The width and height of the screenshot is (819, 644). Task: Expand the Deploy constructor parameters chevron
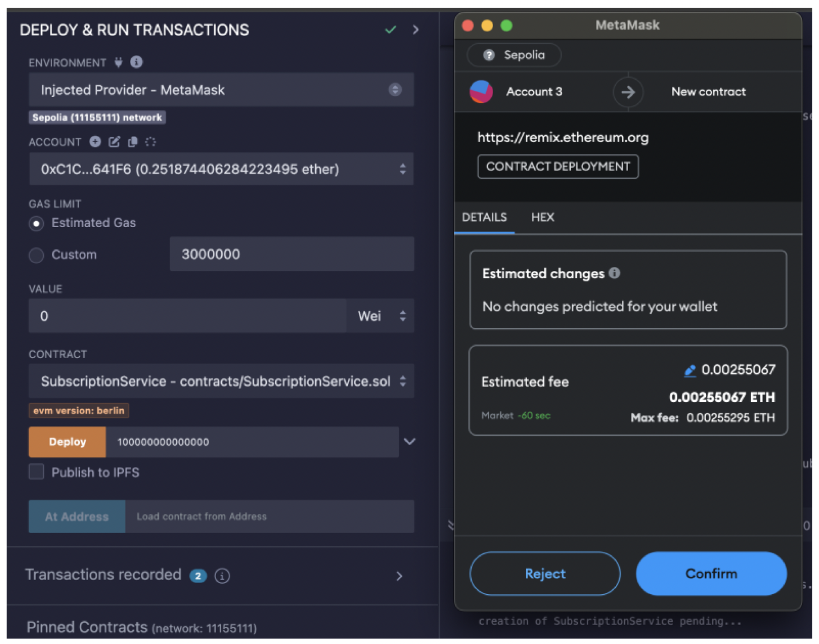(x=409, y=441)
